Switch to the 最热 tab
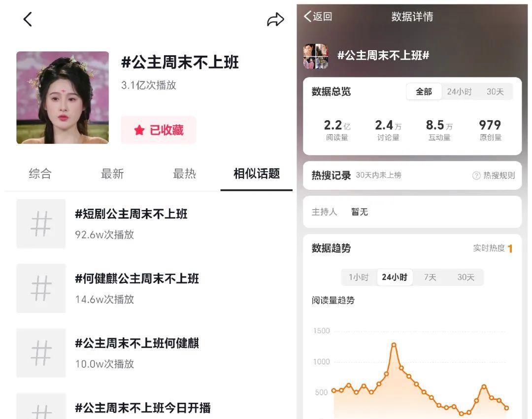Image resolution: width=532 pixels, height=419 pixels. (184, 174)
